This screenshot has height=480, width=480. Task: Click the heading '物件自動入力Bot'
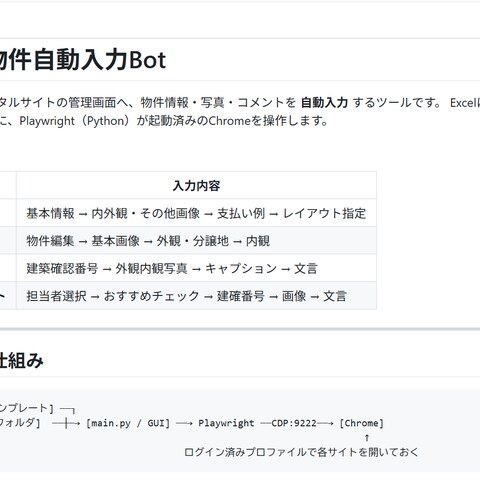coord(82,60)
